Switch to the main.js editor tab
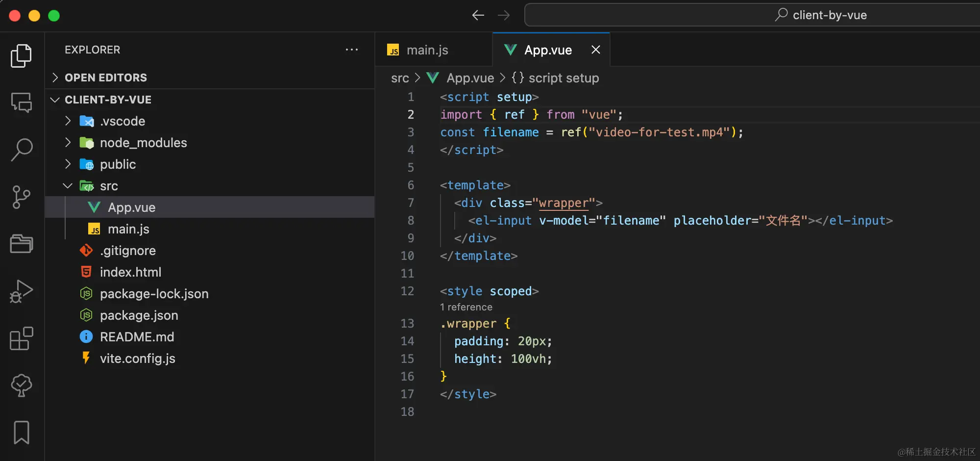The width and height of the screenshot is (980, 461). click(x=434, y=50)
